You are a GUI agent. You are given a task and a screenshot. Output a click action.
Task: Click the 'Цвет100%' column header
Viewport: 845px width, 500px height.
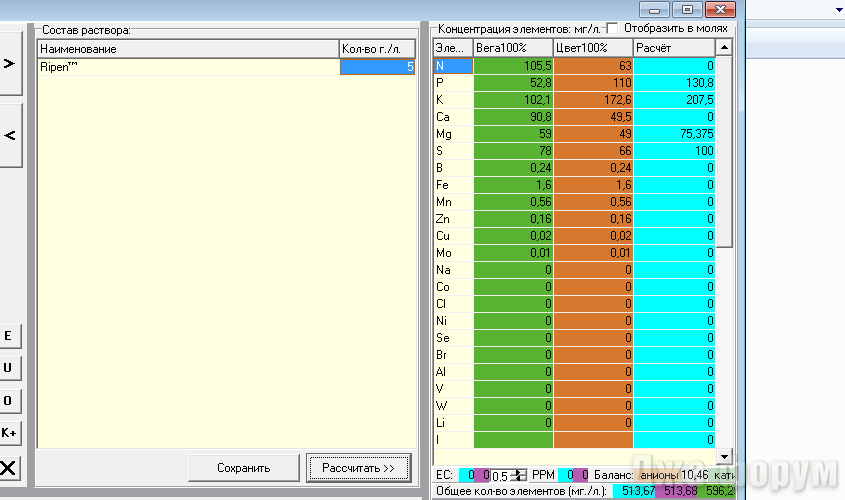point(593,48)
